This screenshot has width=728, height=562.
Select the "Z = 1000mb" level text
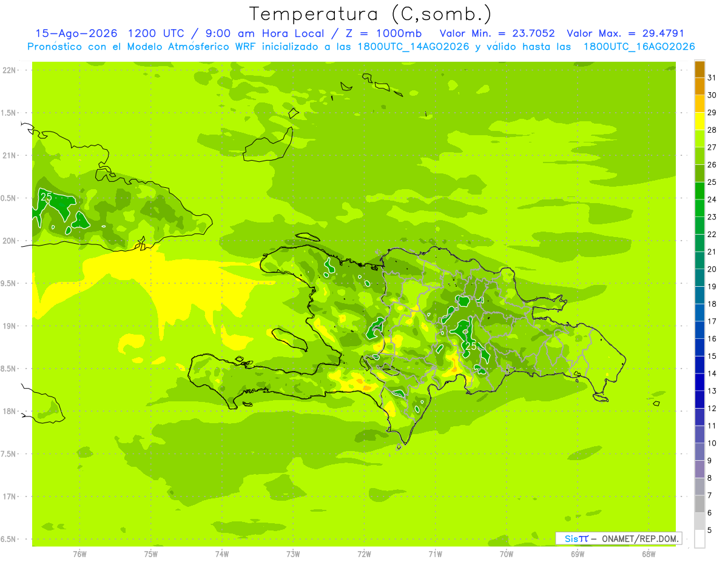click(x=383, y=34)
